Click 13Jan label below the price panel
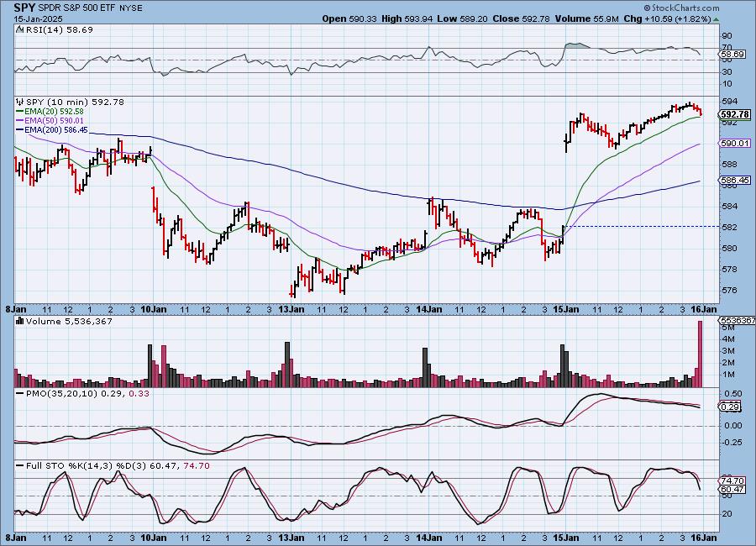The height and width of the screenshot is (546, 756). point(291,309)
